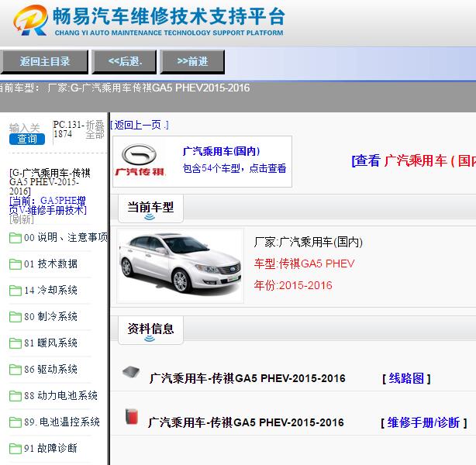Click the white GA5 PHEV car thumbnail
Screen dimensions: 476x465
click(180, 265)
